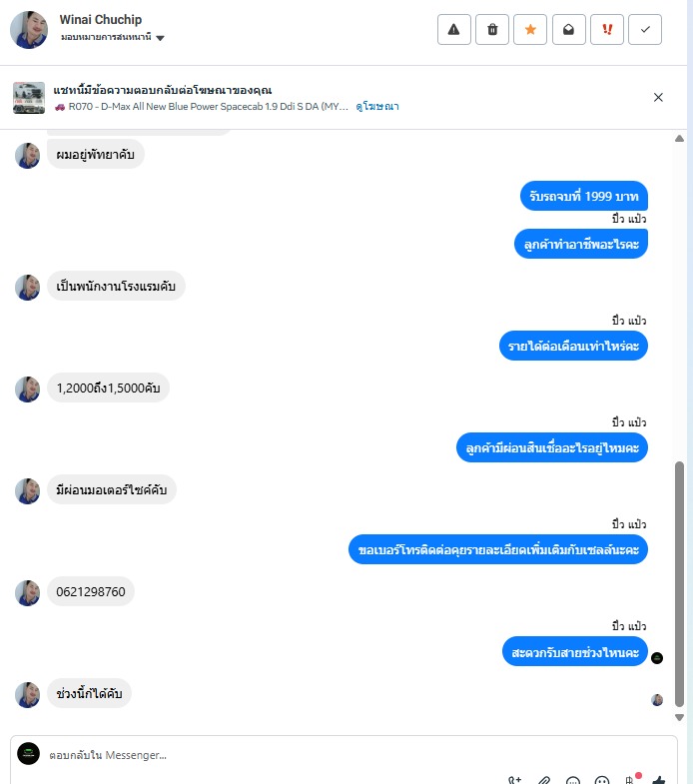Mark conversation as done with checkmark
The height and width of the screenshot is (784, 693).
[x=645, y=30]
